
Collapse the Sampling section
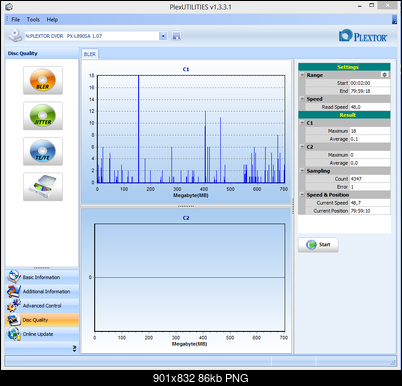302,171
